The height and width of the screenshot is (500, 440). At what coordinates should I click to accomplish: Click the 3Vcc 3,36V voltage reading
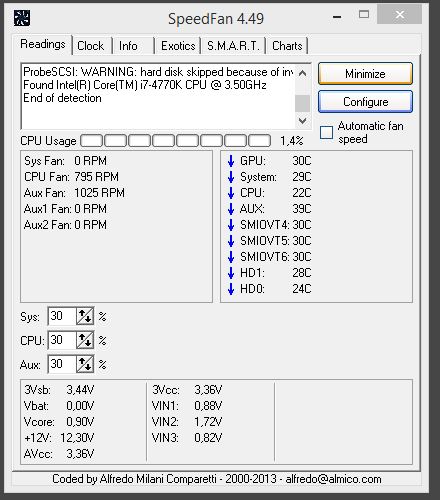point(187,390)
